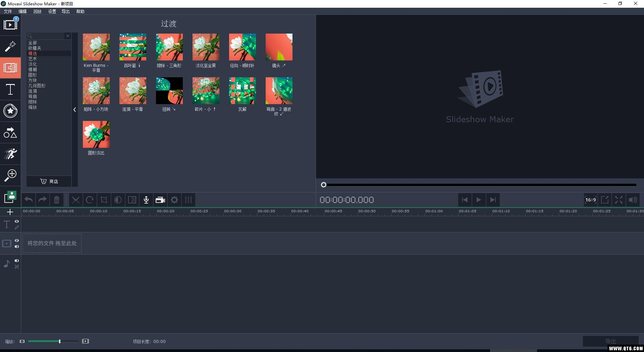Viewport: 644px width, 352px height.
Task: Zoom in timeline icon
Action: pyautogui.click(x=86, y=341)
